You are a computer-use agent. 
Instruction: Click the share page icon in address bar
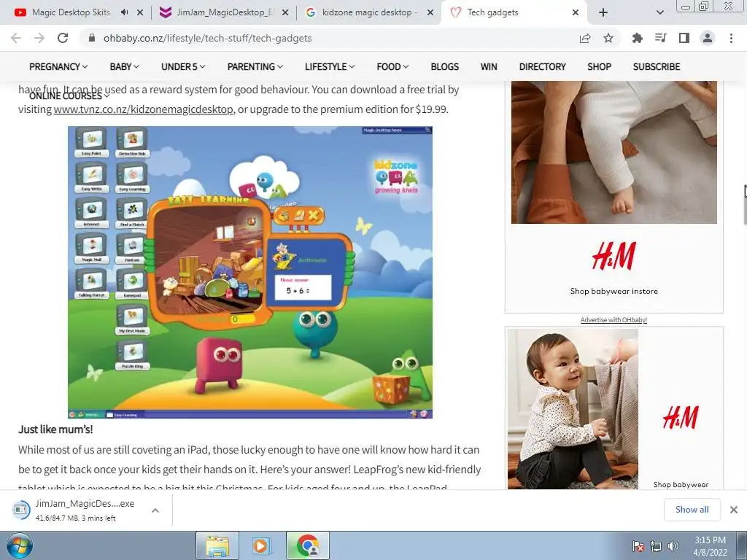pos(585,38)
